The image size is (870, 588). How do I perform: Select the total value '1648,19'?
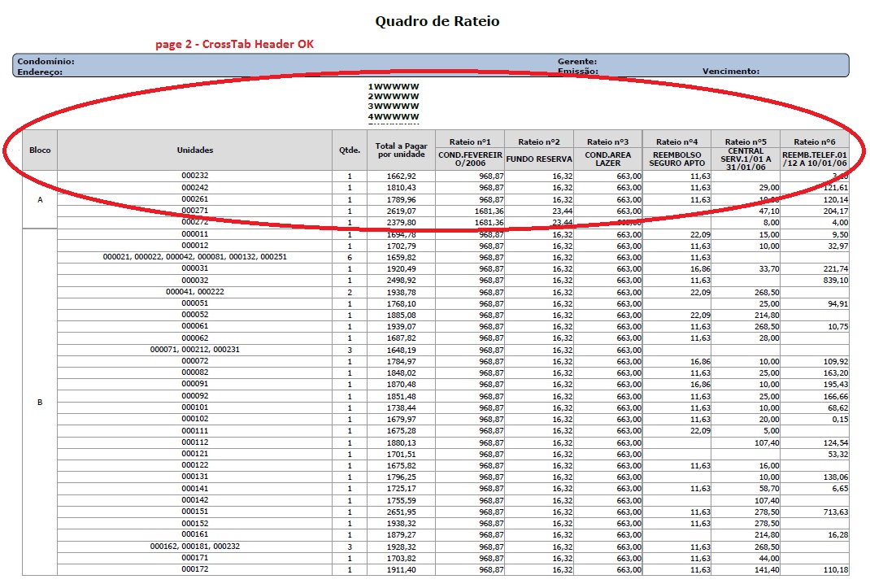tap(401, 351)
